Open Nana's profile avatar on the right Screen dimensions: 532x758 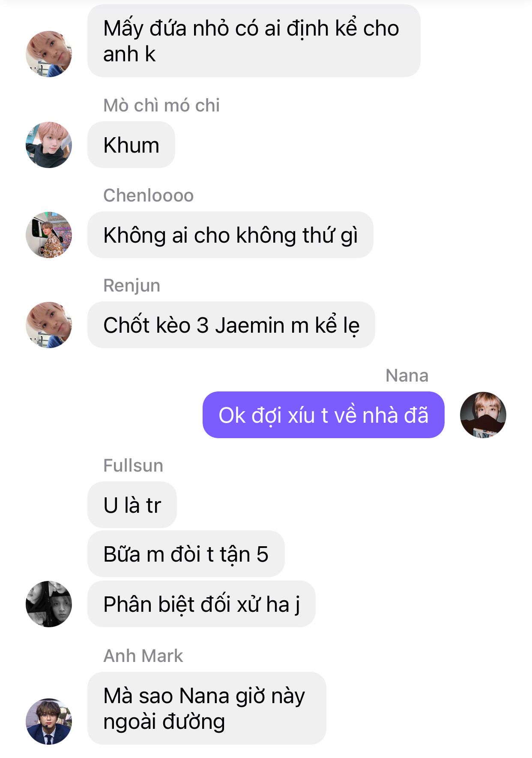[x=483, y=415]
